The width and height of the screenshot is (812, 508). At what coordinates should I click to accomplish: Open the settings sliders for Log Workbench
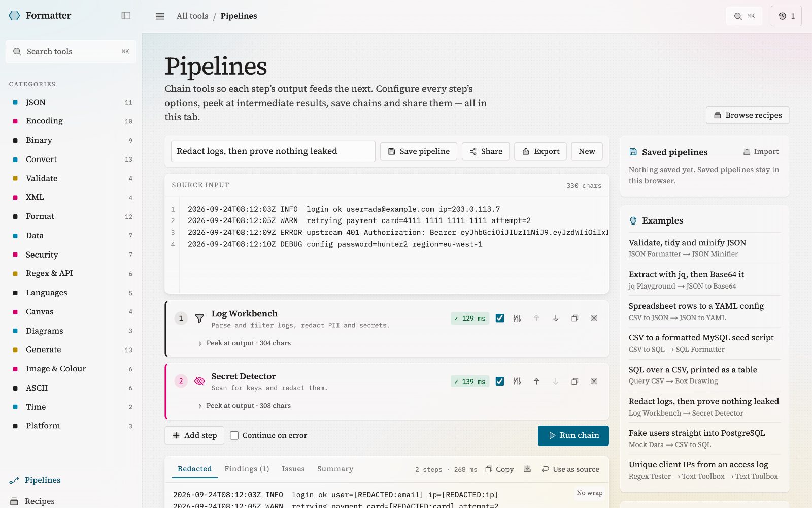tap(517, 318)
